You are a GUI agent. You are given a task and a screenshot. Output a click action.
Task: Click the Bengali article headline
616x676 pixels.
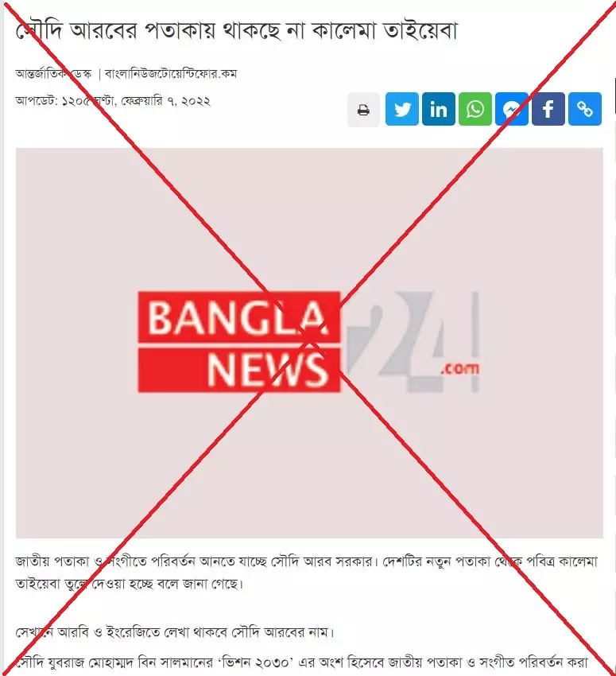coord(237,29)
